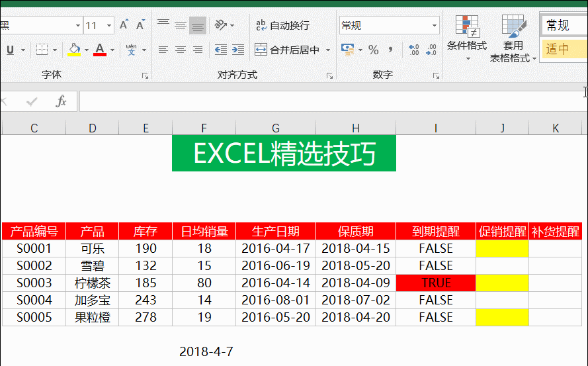Toggle bottom vertical alignment

[198, 25]
